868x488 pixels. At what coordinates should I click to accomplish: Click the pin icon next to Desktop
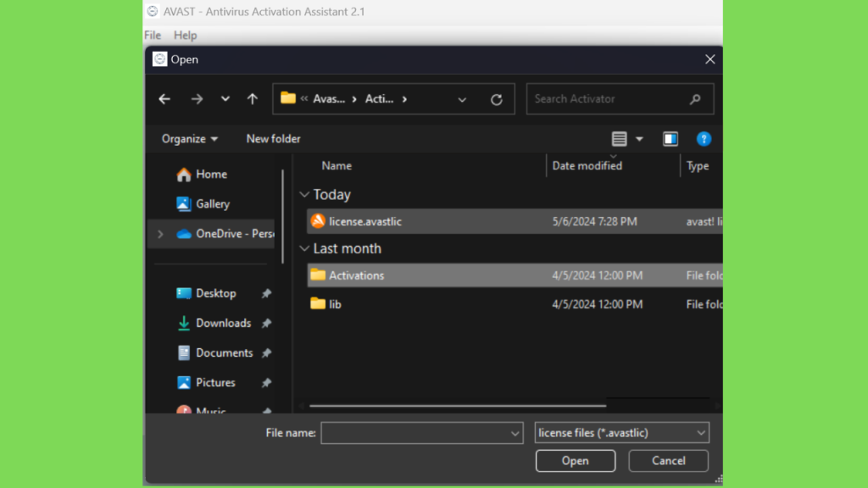pyautogui.click(x=266, y=293)
